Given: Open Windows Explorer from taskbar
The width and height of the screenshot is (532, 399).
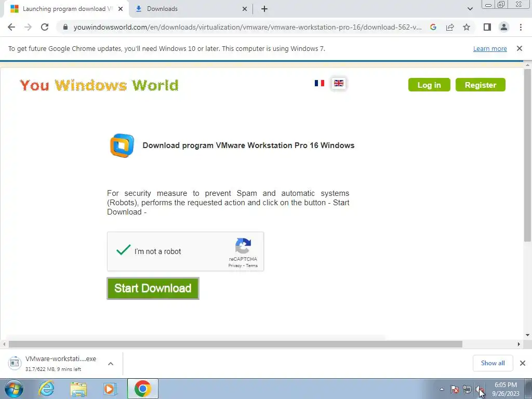Looking at the screenshot, I should (x=79, y=389).
